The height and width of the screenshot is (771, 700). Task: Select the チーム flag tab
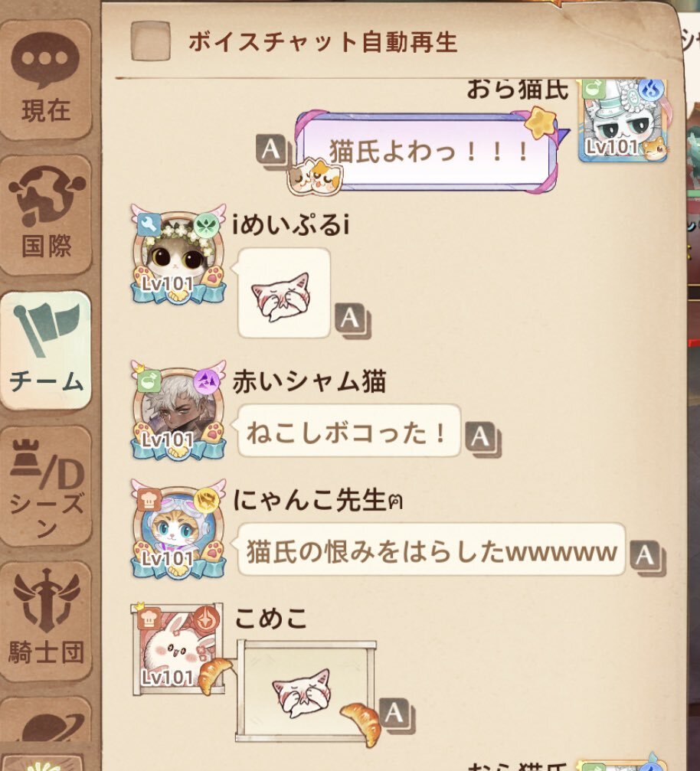46,350
